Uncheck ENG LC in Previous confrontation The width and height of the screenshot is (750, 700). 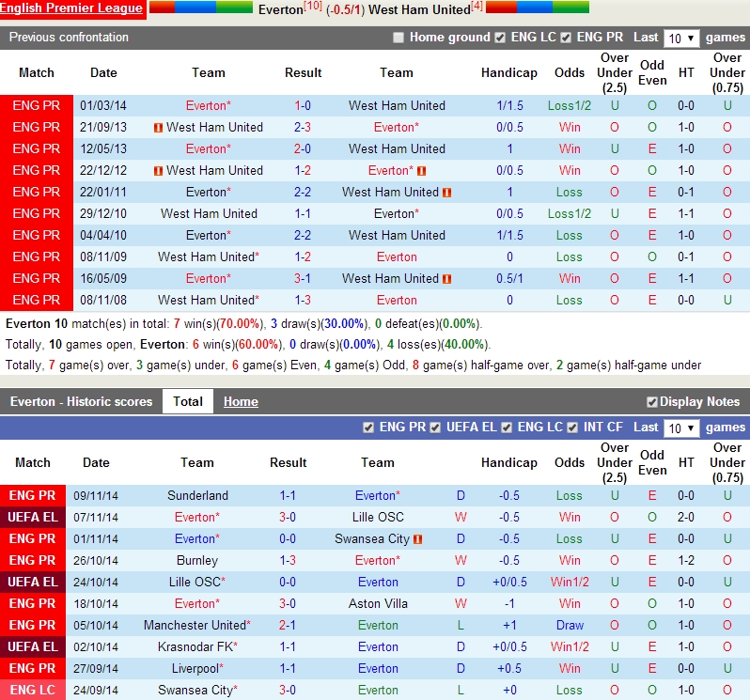(x=500, y=38)
